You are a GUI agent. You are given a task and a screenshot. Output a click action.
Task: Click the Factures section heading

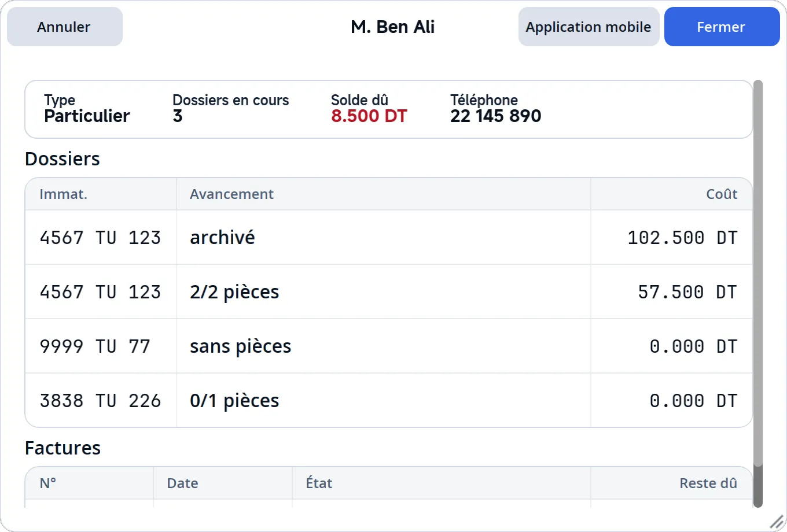pos(62,448)
